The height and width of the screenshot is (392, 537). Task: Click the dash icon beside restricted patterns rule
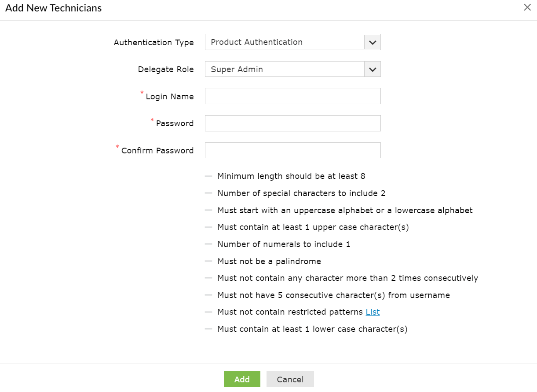click(x=208, y=312)
